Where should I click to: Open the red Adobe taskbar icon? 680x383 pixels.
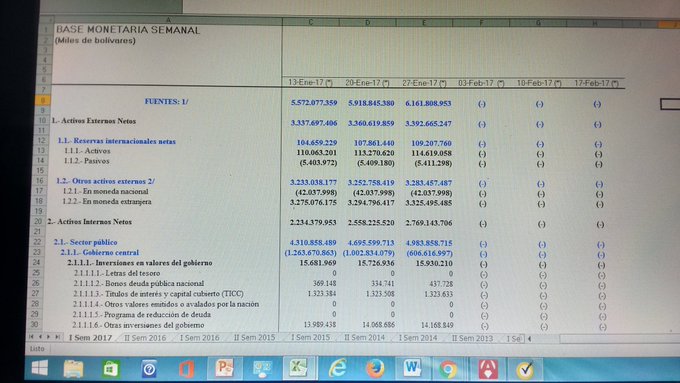tap(487, 370)
